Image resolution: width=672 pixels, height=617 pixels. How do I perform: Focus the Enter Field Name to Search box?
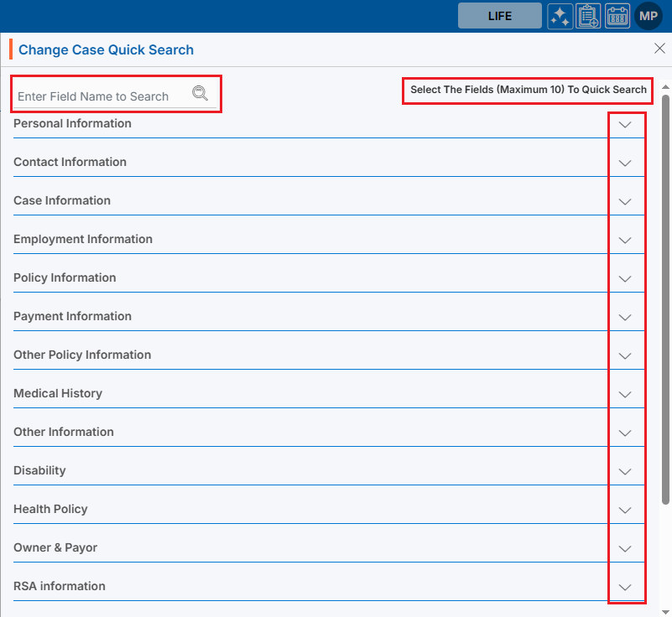pos(101,96)
